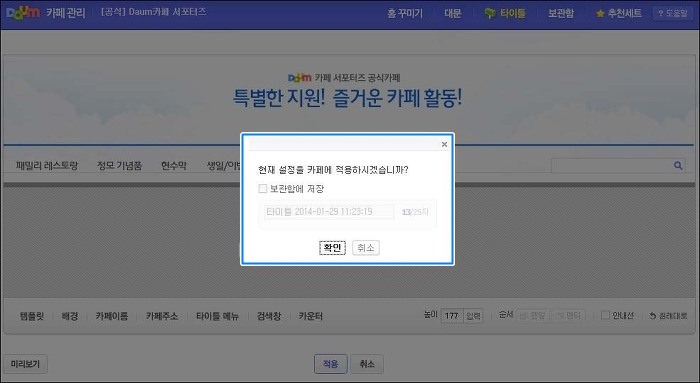Click the 패밀리 레스토랑 menu link
The image size is (700, 383).
[47, 166]
